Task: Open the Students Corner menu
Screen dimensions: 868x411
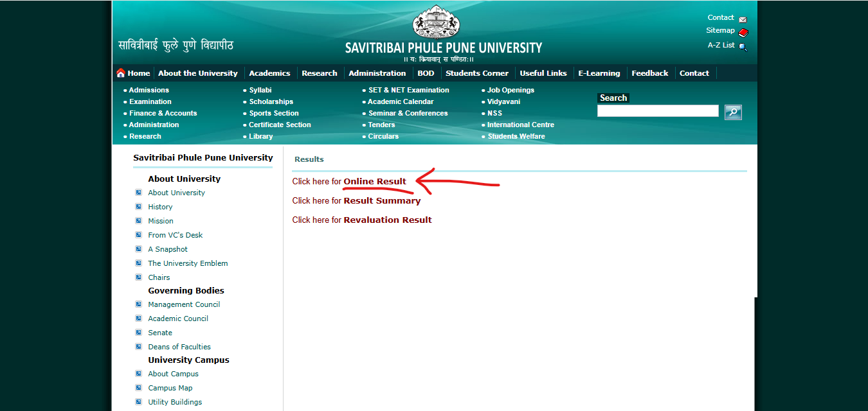Action: [x=477, y=73]
